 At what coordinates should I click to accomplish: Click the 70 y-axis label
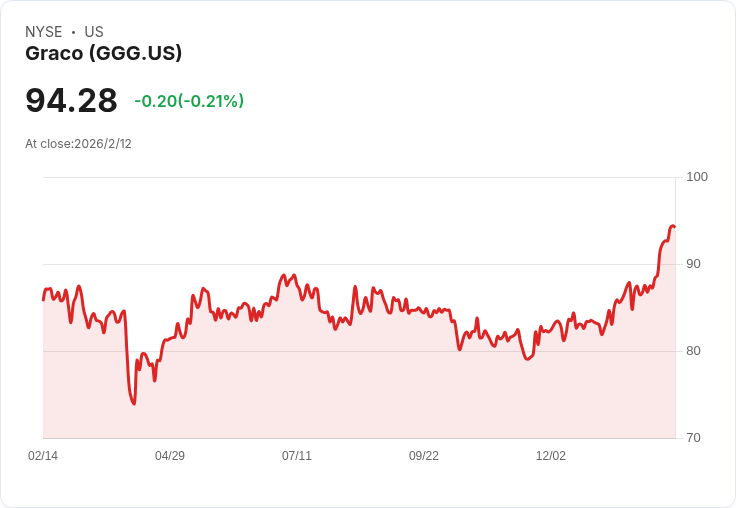click(x=693, y=438)
